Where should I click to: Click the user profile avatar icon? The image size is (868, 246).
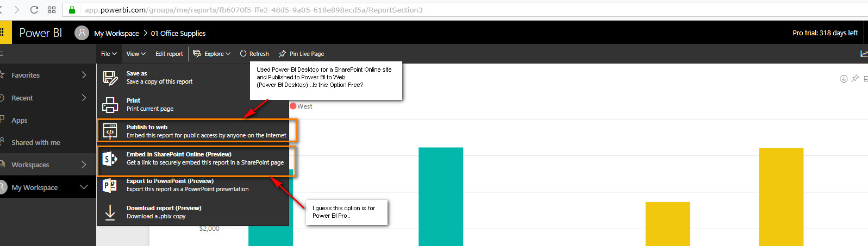coord(82,33)
